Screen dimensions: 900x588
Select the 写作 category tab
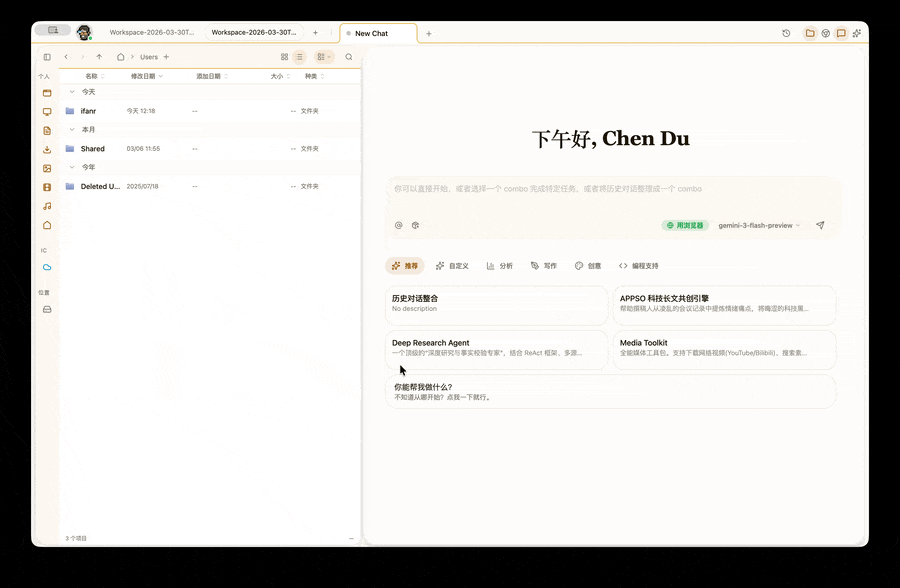(543, 265)
